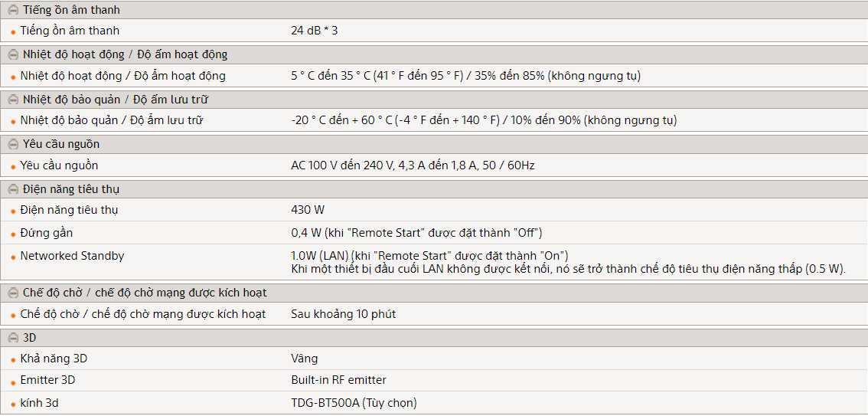The width and height of the screenshot is (868, 416).
Task: Click the orange bullet beside kính 3d
Action: [x=13, y=404]
